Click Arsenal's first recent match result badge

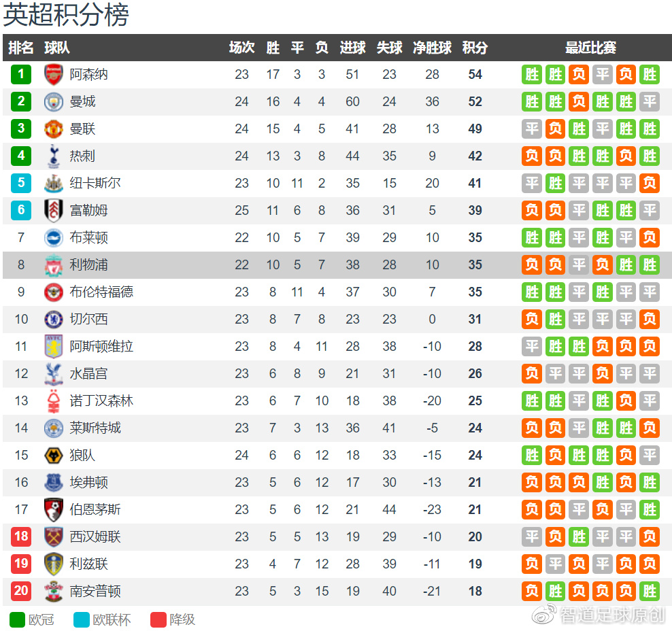tap(533, 74)
